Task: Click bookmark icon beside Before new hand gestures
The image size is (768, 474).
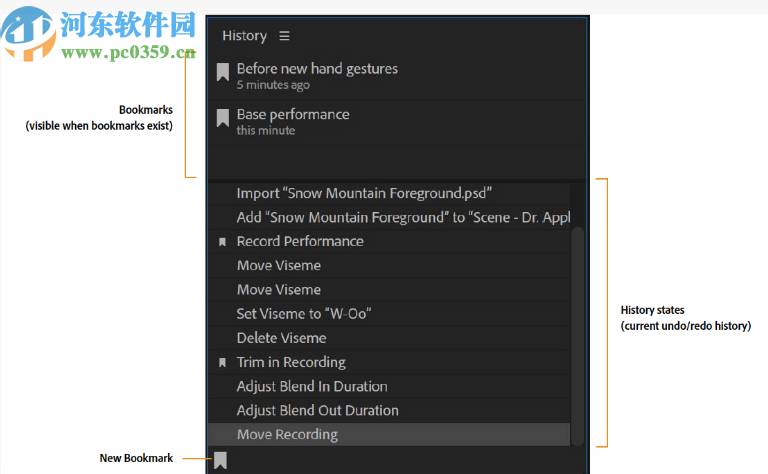Action: tap(223, 73)
